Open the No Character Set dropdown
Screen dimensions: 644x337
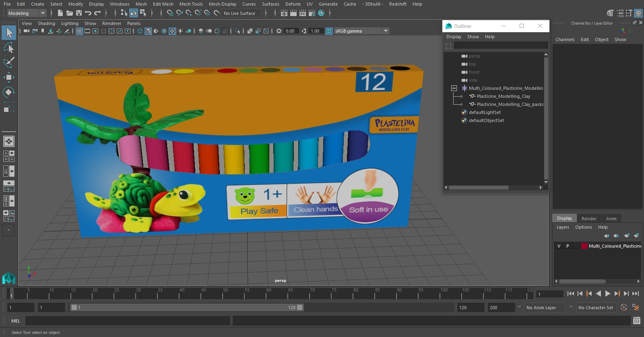[596, 308]
